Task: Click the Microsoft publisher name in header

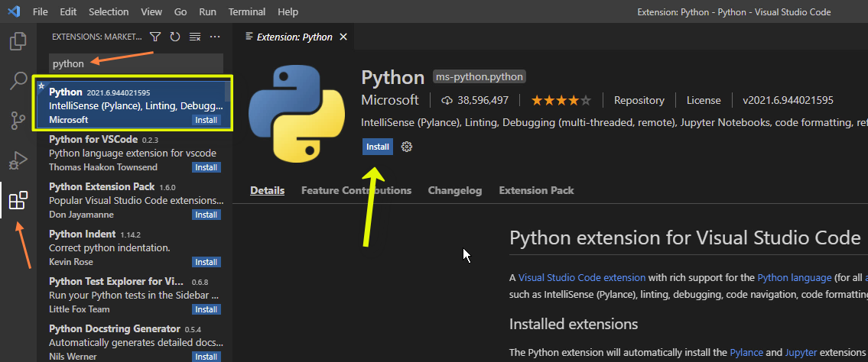Action: (x=390, y=100)
